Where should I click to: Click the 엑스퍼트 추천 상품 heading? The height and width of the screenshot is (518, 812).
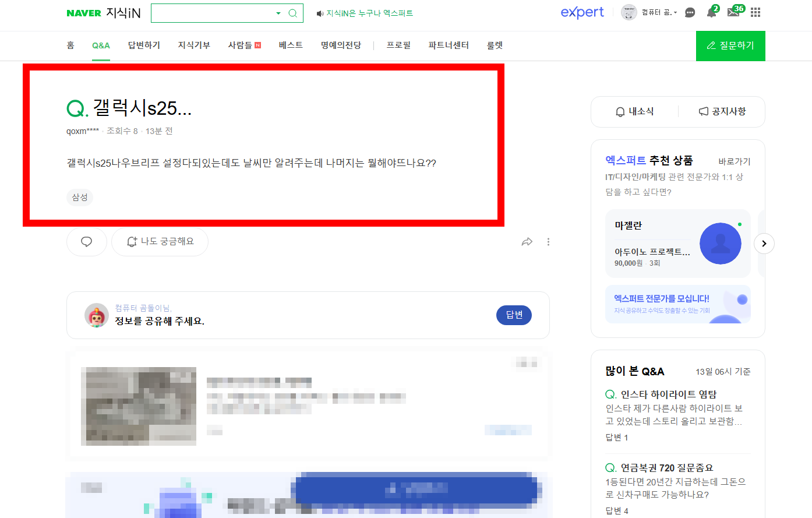tap(649, 160)
